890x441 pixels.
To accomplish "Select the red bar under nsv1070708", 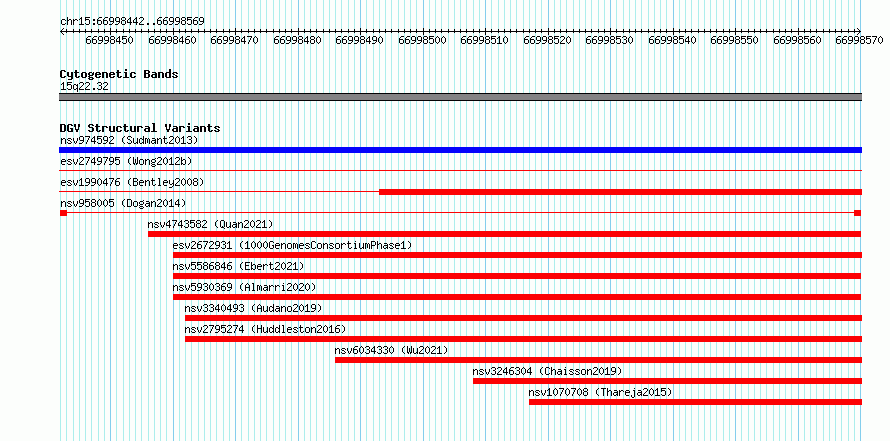I will [695, 402].
